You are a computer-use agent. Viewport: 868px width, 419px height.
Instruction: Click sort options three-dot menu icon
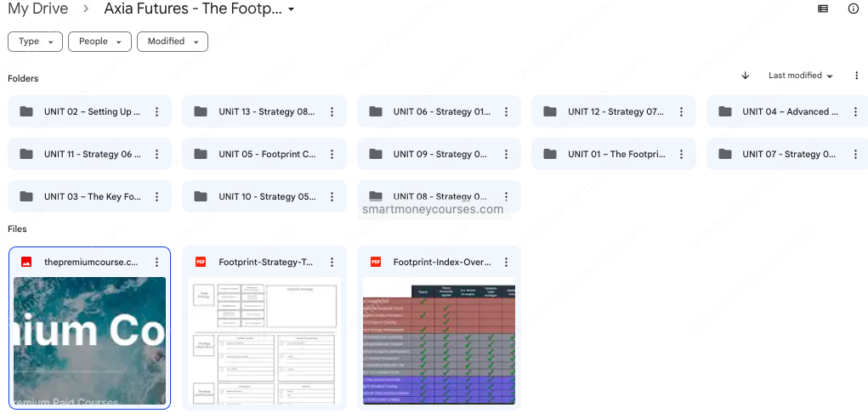[855, 76]
